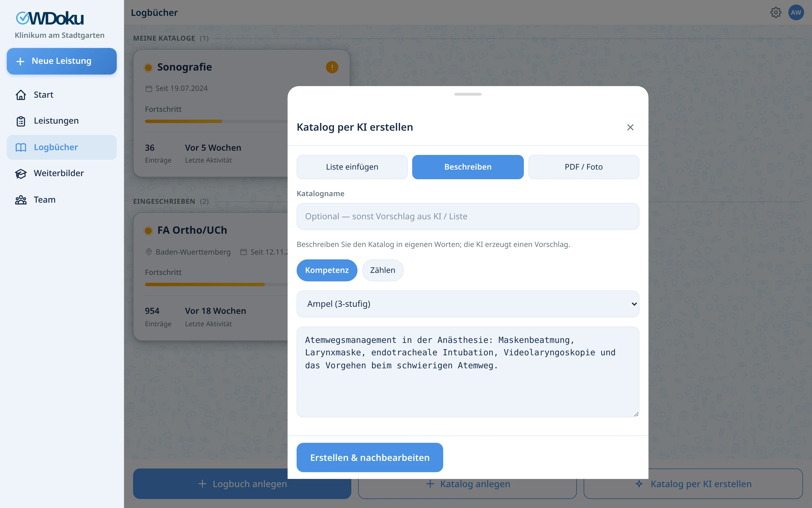Click the Sonografie warning exclamation badge
Screen dimensions: 812x508
[x=332, y=67]
